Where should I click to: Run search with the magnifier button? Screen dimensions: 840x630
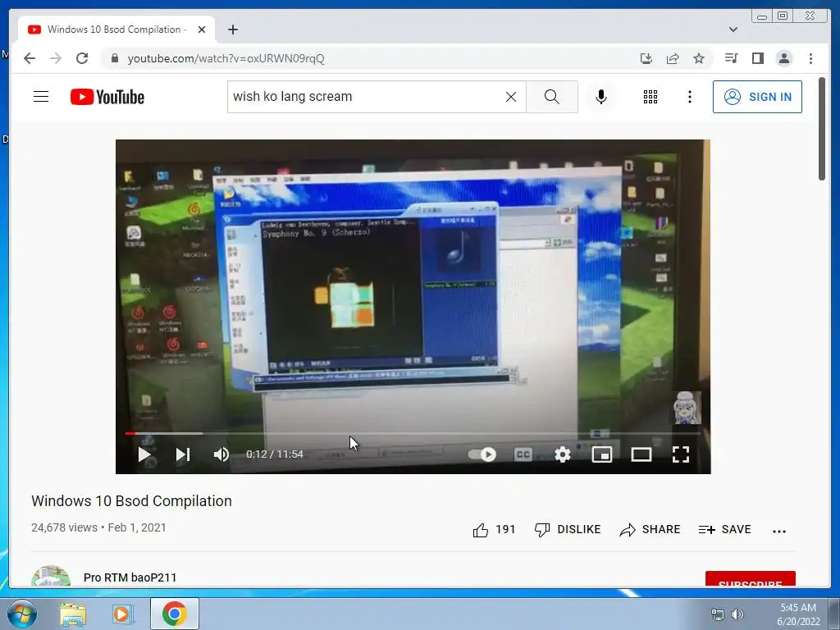[x=552, y=97]
